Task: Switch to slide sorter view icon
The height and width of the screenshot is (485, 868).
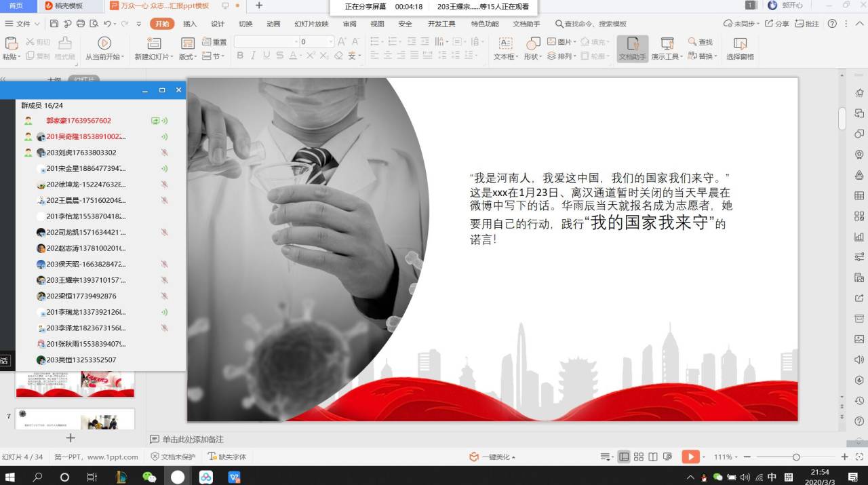Action: click(638, 457)
